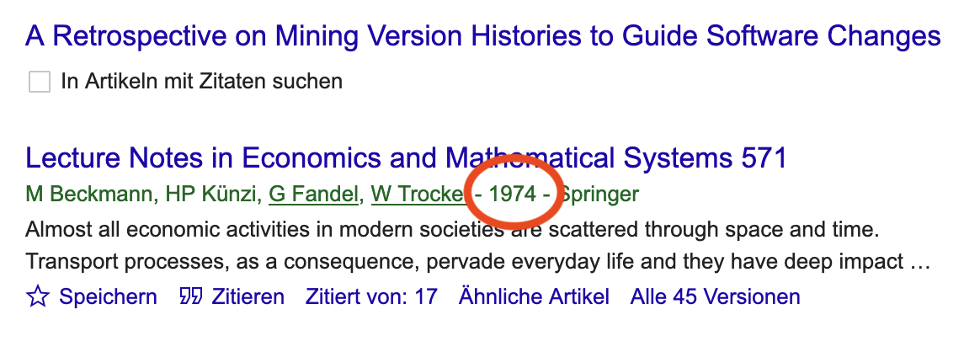Viewport: 980px width, 352px height.
Task: Open the 'Zitiert von: 17' citations list
Action: click(371, 296)
